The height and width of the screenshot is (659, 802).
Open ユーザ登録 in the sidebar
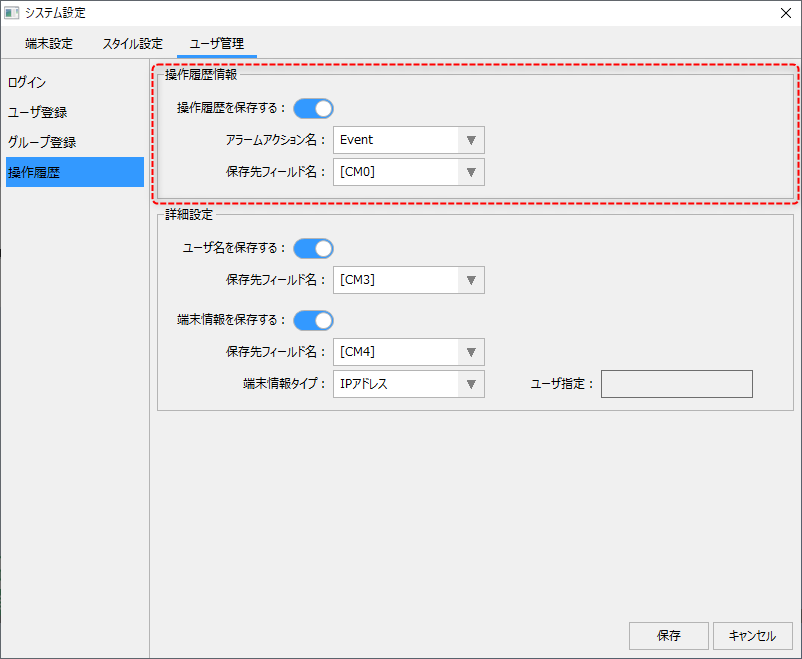(38, 112)
